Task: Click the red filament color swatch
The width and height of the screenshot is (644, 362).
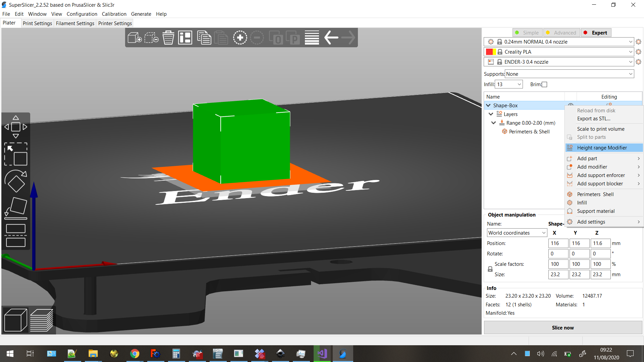Action: click(489, 52)
